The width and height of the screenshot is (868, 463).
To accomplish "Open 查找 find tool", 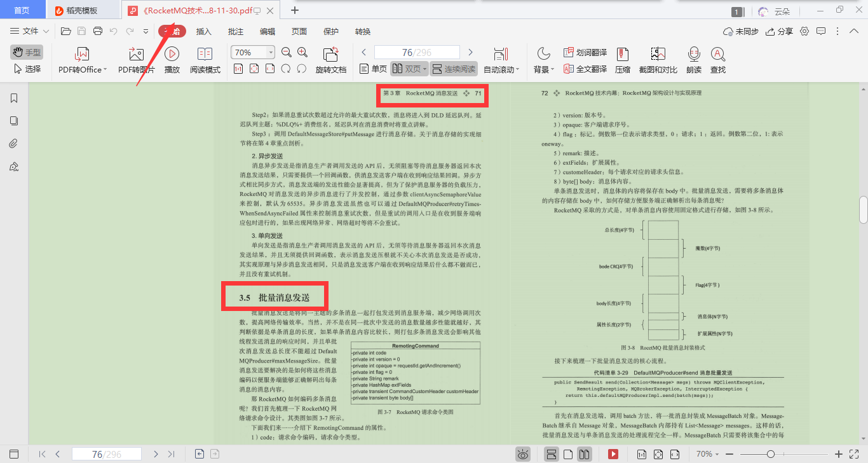I will pyautogui.click(x=718, y=61).
